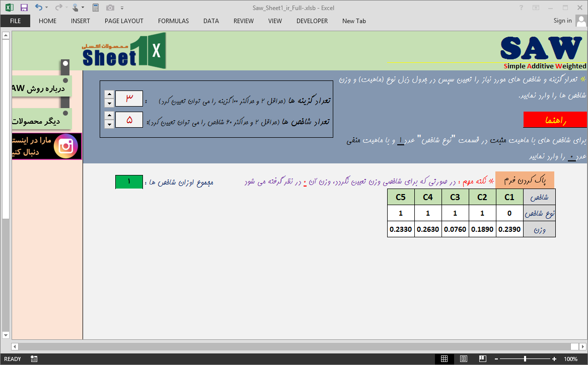Click the Undo arrow icon
Image resolution: width=588 pixels, height=365 pixels.
(x=39, y=8)
